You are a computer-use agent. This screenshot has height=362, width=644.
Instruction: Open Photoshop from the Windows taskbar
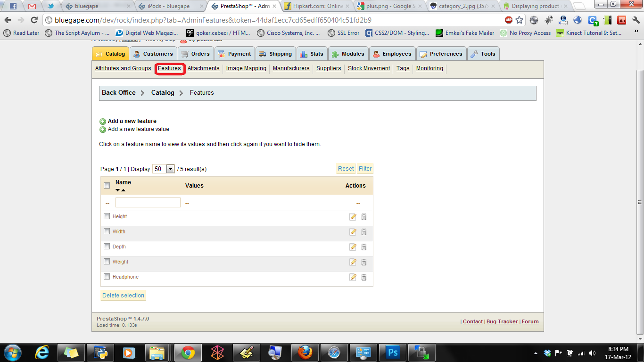[392, 353]
